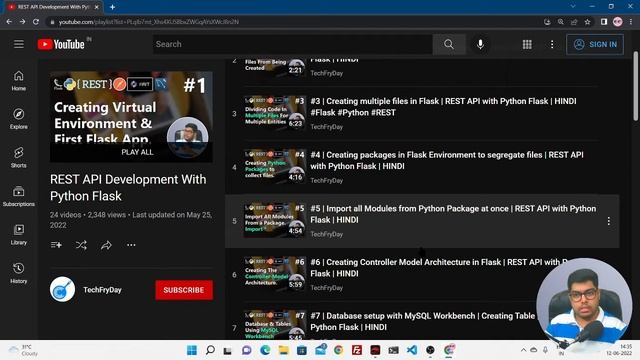
Task: Click thumbnail of video #6
Action: pyautogui.click(x=275, y=274)
